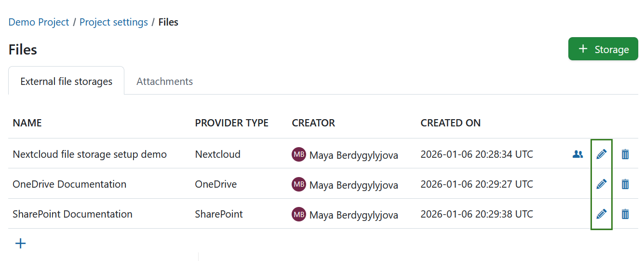
Task: Remove the SharePoint Documentation storage
Action: click(x=625, y=214)
